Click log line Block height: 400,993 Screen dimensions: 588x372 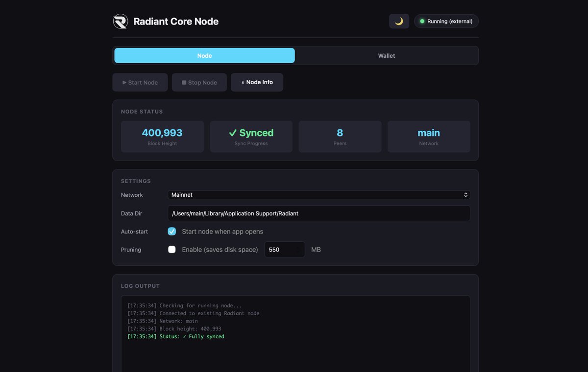point(174,329)
